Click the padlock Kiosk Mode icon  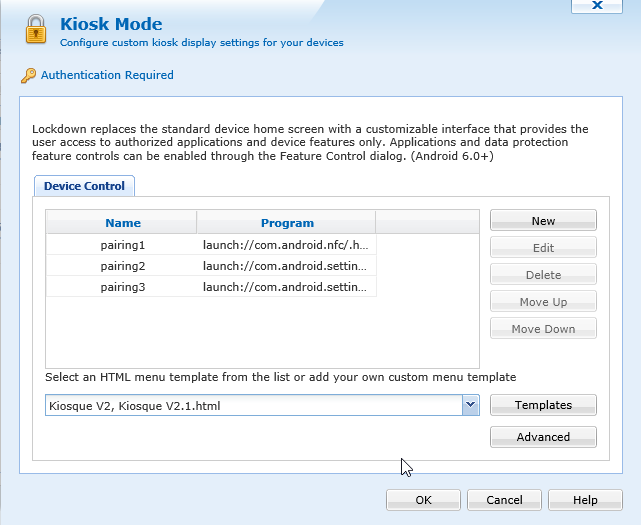36,30
